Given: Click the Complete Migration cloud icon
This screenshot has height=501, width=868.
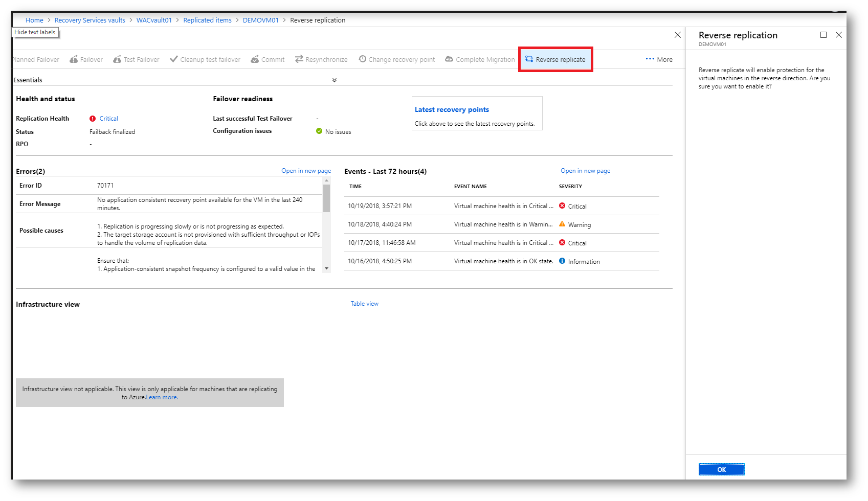Looking at the screenshot, I should pos(449,59).
